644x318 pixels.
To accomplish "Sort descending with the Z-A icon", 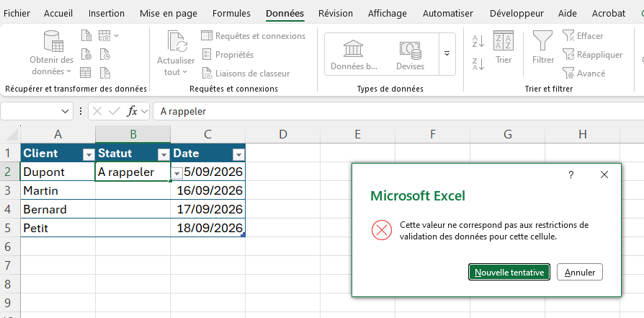I will pos(478,63).
